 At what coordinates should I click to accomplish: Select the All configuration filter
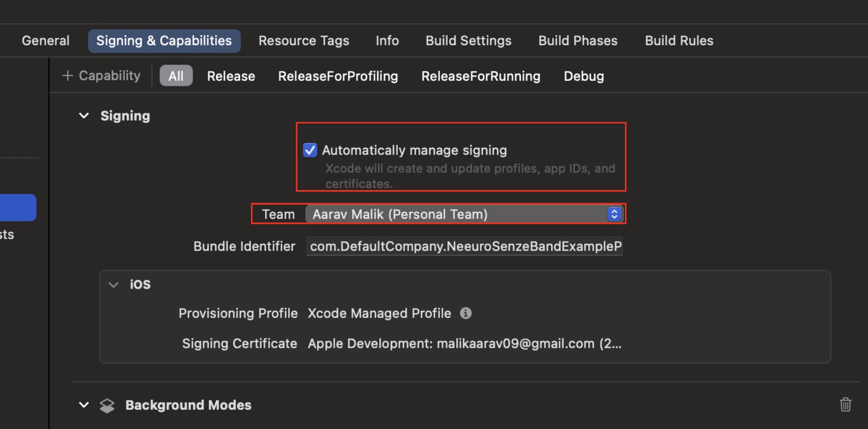(x=176, y=76)
